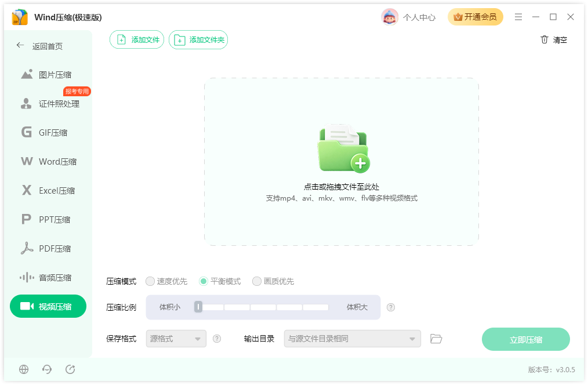Open the hamburger menu in title bar
The height and width of the screenshot is (385, 588).
pyautogui.click(x=518, y=17)
